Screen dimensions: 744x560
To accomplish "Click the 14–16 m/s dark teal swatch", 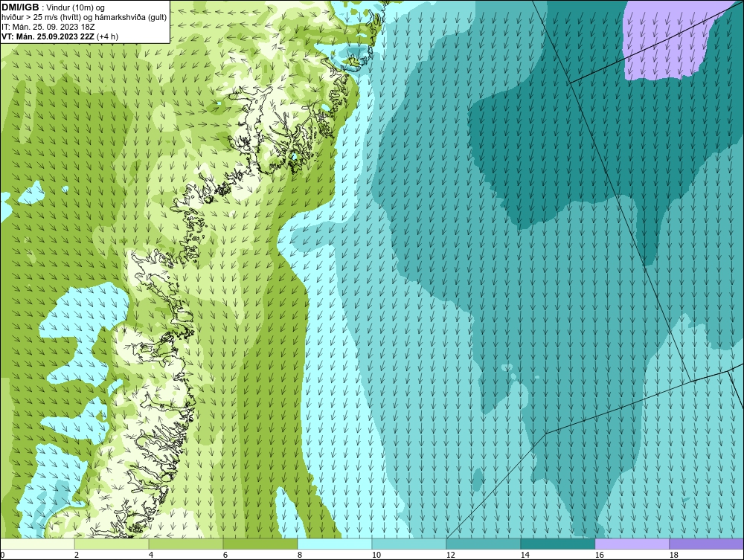I will point(557,544).
